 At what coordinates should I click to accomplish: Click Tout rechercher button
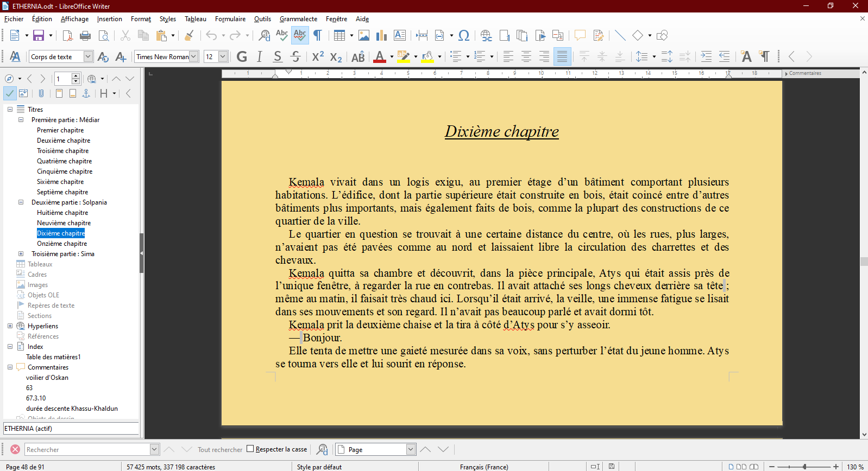(x=219, y=449)
